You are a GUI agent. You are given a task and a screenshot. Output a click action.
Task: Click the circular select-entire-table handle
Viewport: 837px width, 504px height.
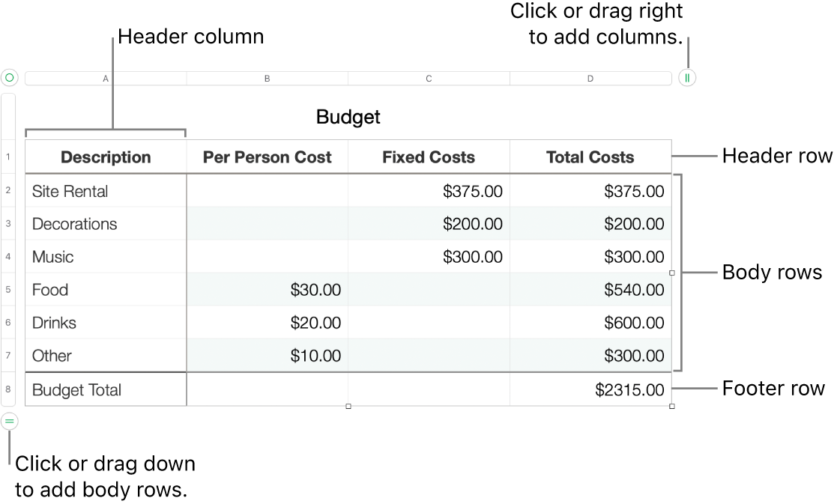pyautogui.click(x=8, y=77)
